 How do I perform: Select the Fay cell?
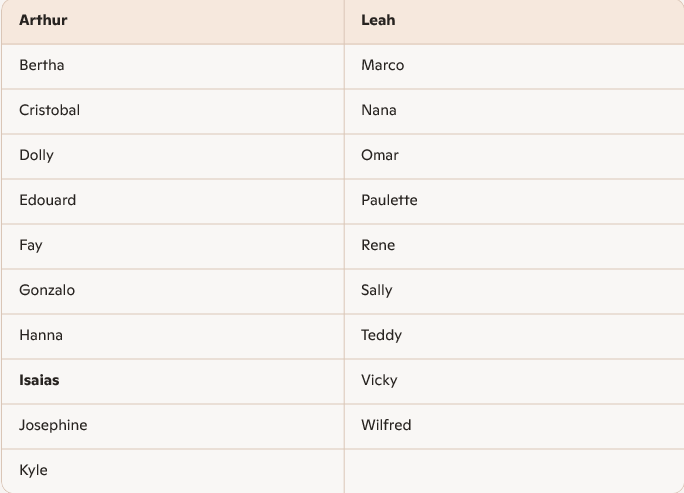[x=31, y=245]
